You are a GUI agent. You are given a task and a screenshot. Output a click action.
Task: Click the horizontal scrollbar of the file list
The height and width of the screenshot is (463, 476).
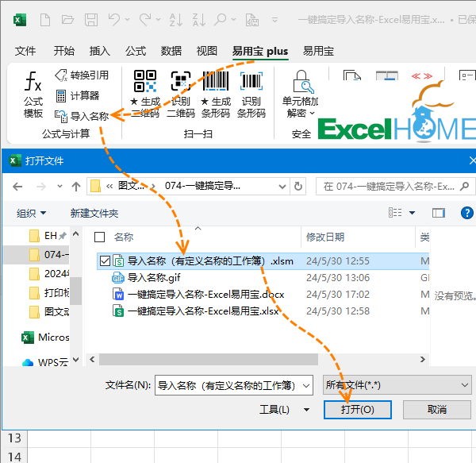208,360
